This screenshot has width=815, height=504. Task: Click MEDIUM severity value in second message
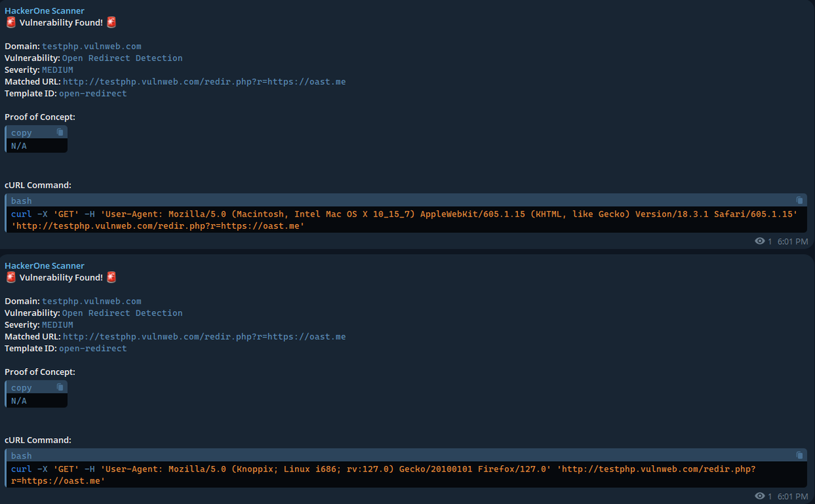point(58,325)
